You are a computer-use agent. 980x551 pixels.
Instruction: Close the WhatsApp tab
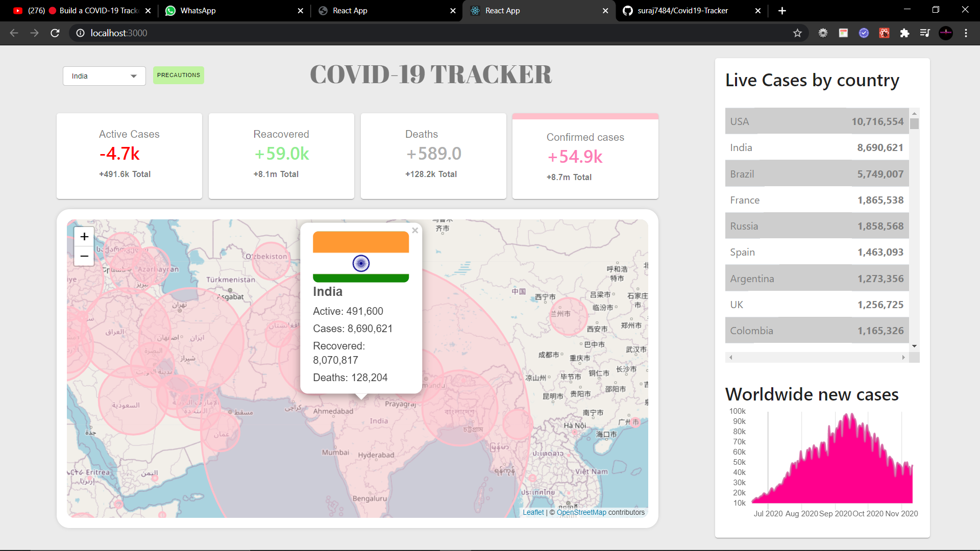(300, 11)
